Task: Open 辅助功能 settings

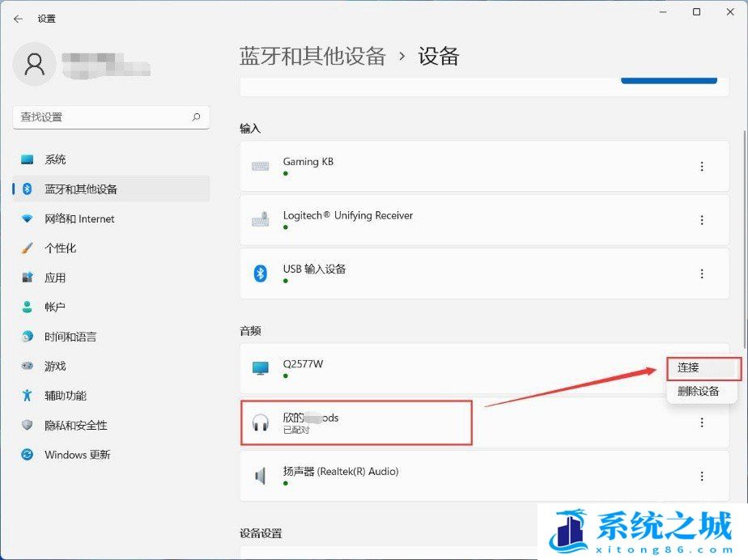Action: 66,396
